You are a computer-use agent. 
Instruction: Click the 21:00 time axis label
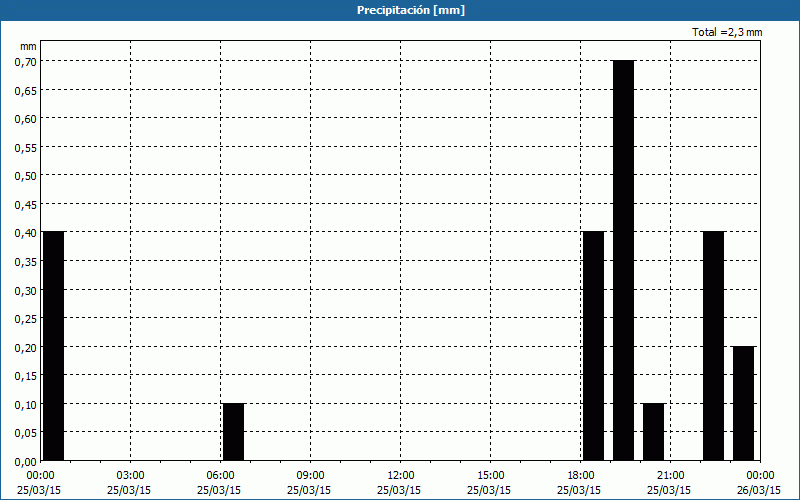[669, 476]
